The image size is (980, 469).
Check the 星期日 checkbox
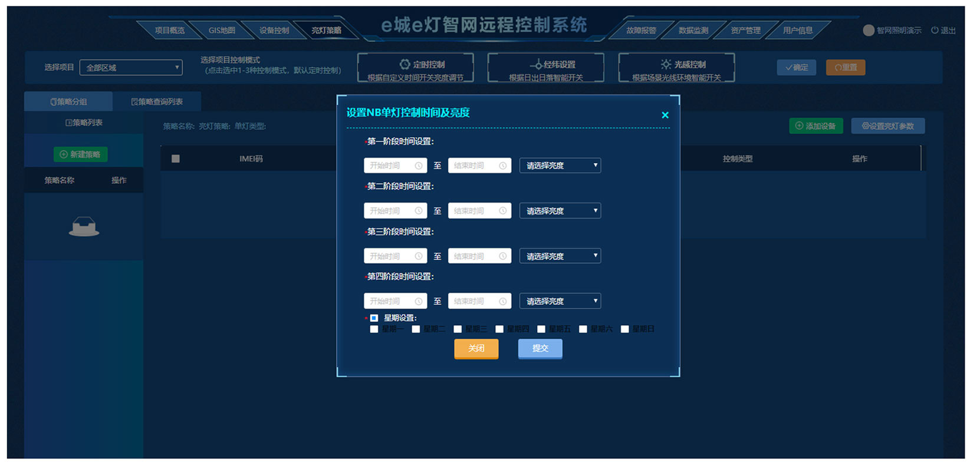tap(624, 329)
